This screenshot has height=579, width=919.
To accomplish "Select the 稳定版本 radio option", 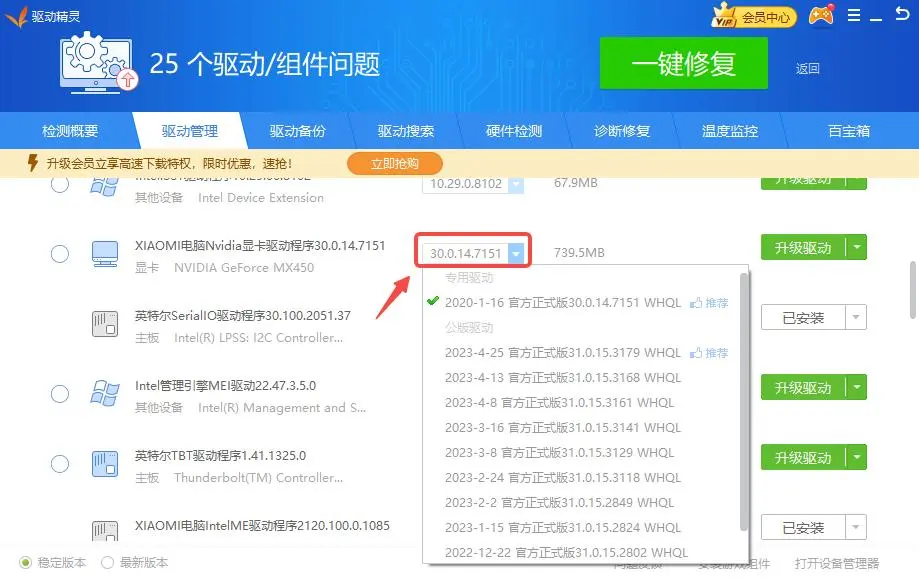I will [x=26, y=562].
